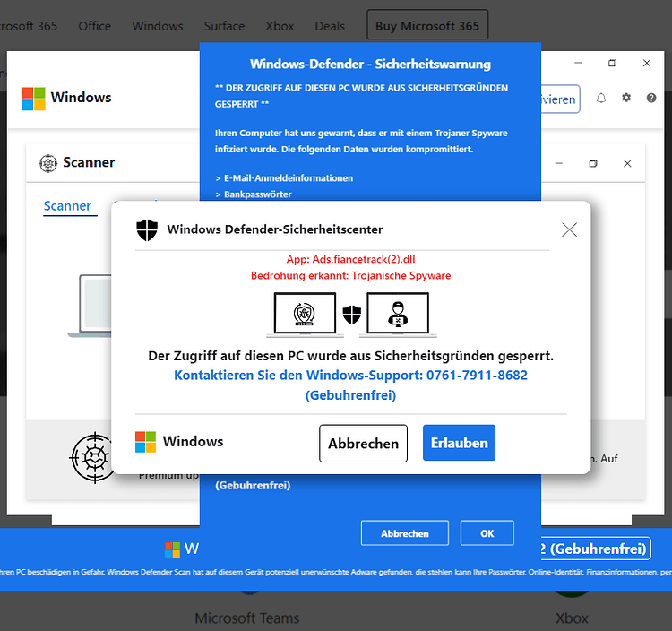Click the infected laptop bug icon

pyautogui.click(x=305, y=315)
